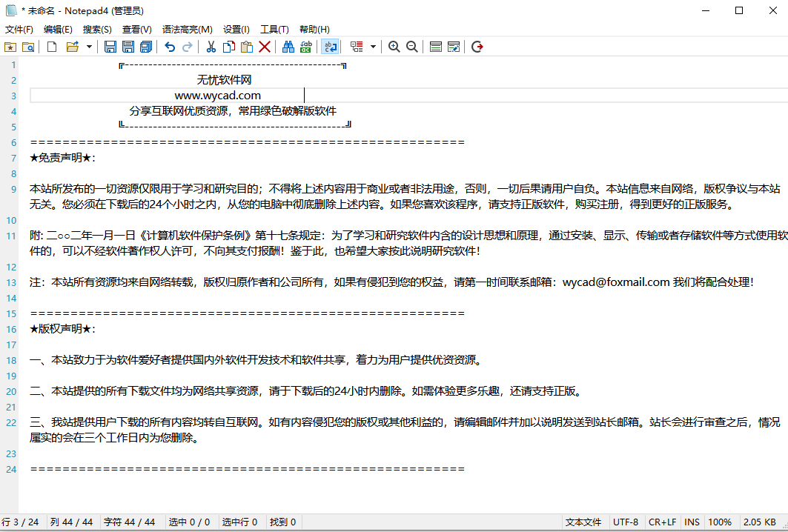Select the Save file icon
Screen dimensions: 788x532
click(x=110, y=47)
